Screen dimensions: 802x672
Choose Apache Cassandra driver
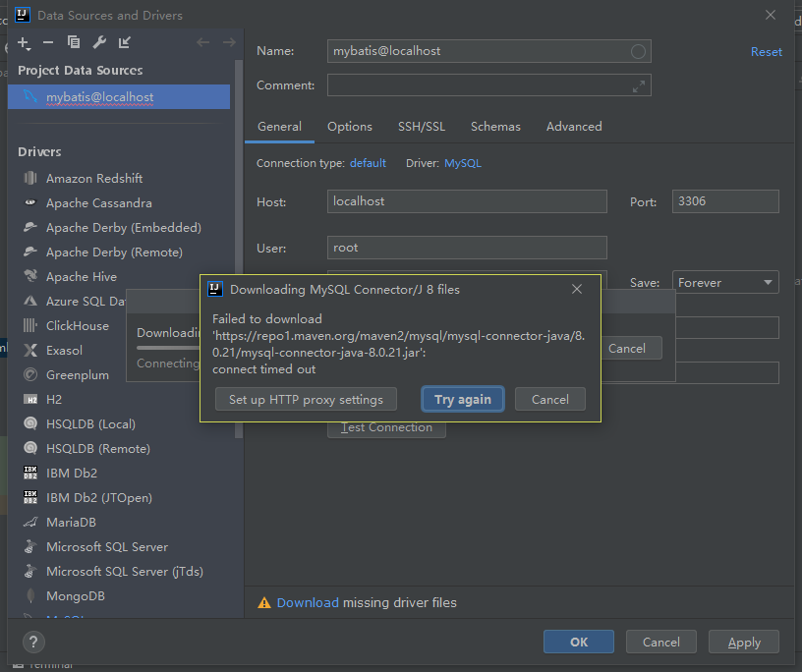click(x=98, y=203)
